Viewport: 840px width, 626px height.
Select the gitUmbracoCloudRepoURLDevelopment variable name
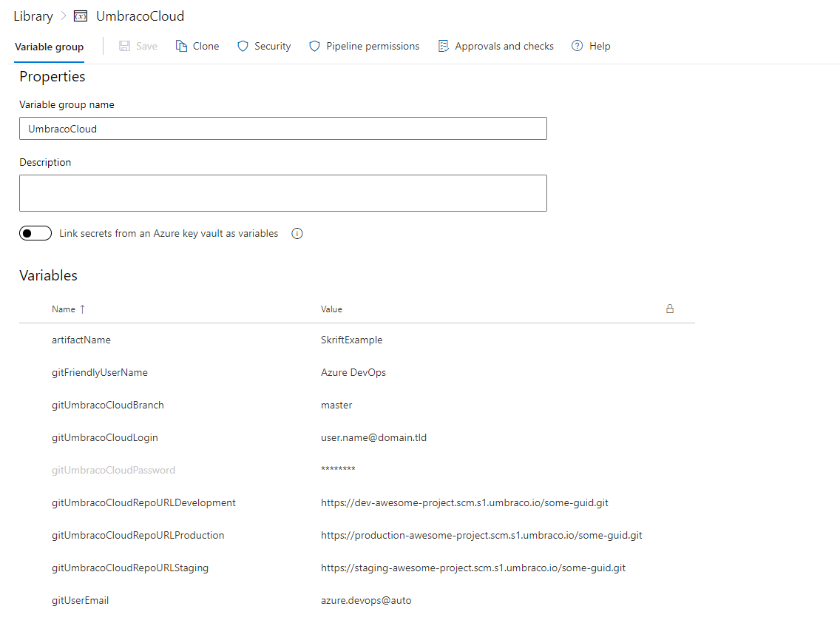coord(143,502)
